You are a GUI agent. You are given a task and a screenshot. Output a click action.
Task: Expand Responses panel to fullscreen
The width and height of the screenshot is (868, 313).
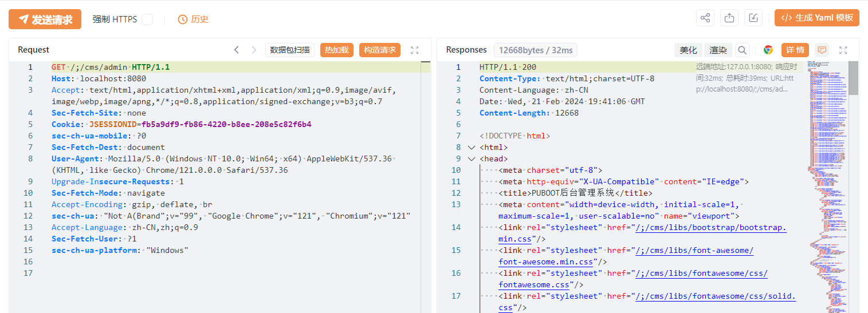(843, 50)
